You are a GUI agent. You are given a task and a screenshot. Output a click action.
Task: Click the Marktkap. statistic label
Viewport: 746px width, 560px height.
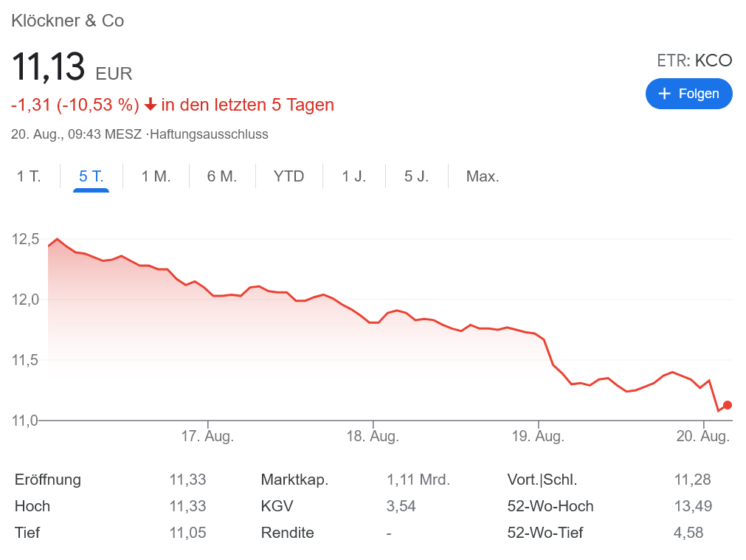point(294,480)
